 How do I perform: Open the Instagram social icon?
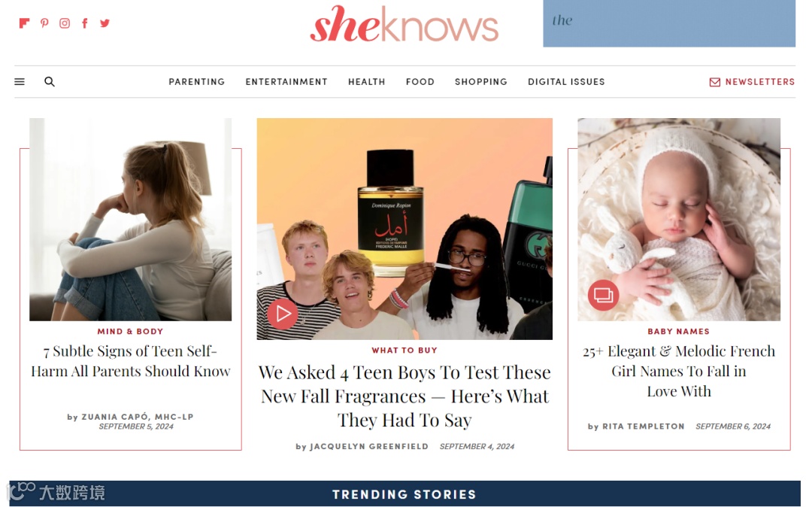point(65,23)
